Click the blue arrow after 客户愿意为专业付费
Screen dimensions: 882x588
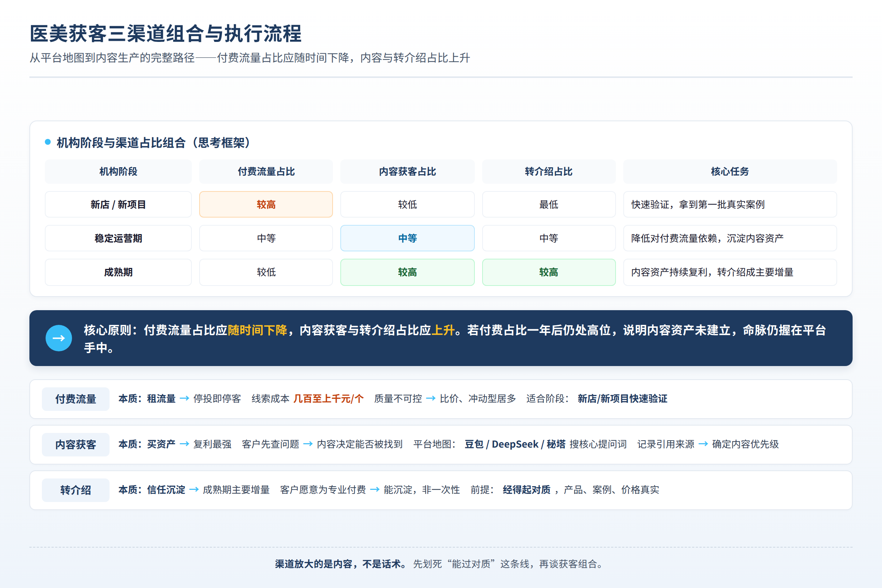click(375, 490)
